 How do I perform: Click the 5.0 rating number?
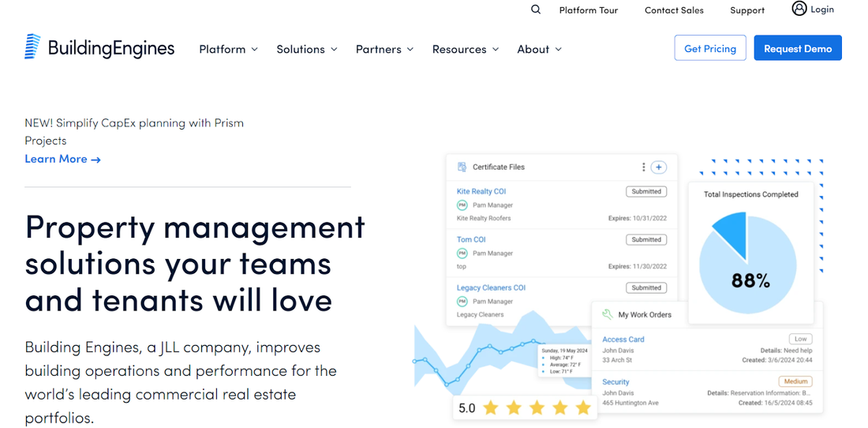(466, 408)
